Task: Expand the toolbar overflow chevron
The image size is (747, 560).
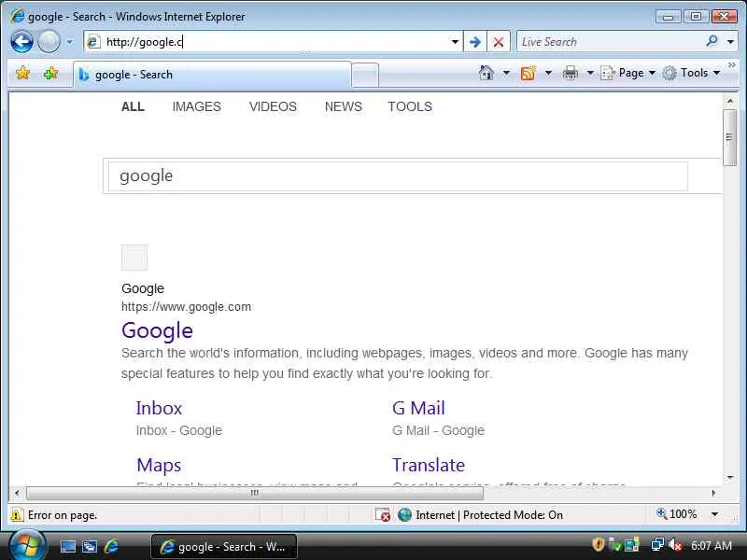Action: click(732, 64)
